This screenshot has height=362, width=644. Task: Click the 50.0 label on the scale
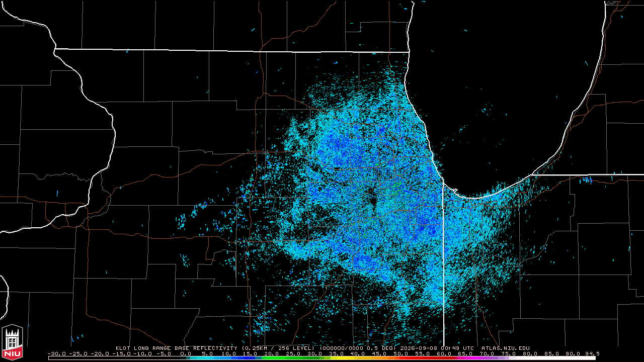[400, 353]
